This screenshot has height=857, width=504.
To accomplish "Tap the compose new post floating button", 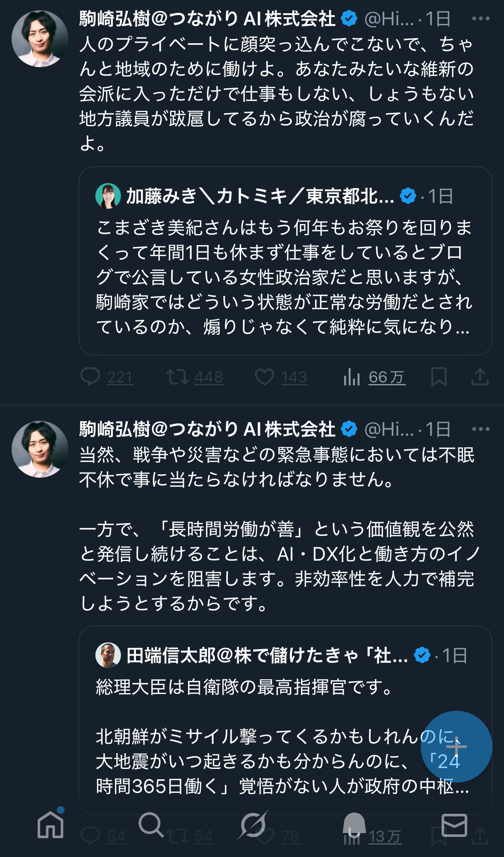I will pos(456,747).
